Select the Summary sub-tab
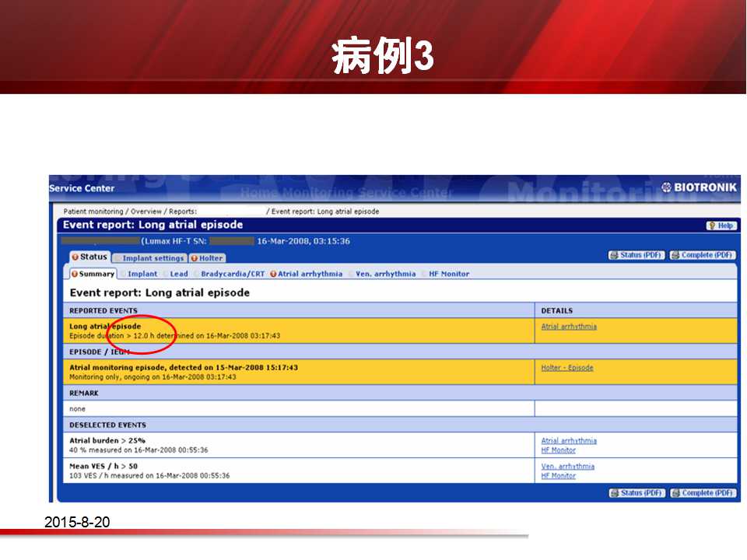This screenshot has width=747, height=560. tap(93, 274)
